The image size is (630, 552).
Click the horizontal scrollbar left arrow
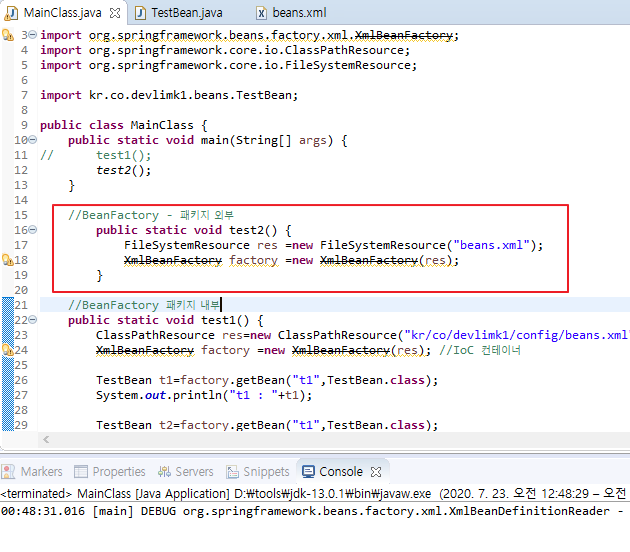point(46,440)
